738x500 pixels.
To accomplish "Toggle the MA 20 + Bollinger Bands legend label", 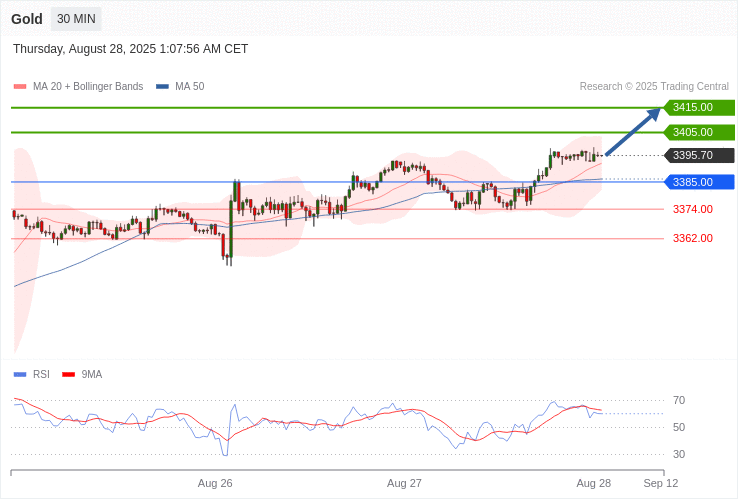I will [88, 87].
